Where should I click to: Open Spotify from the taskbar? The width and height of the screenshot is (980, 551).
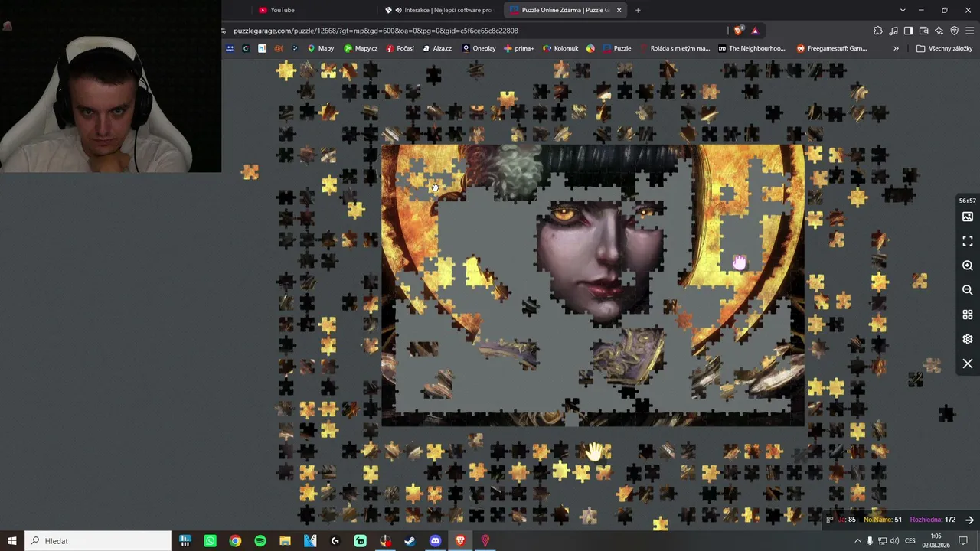260,541
